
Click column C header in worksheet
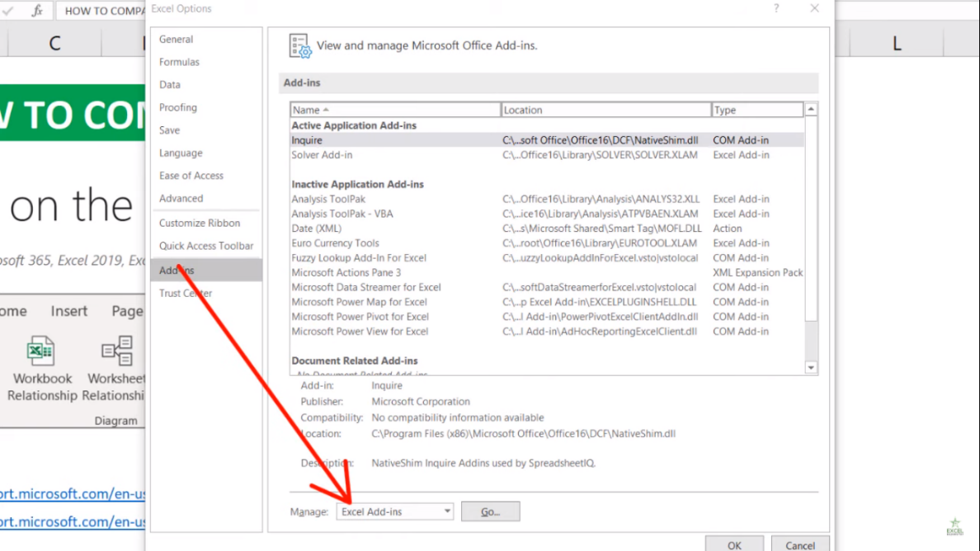click(x=54, y=43)
